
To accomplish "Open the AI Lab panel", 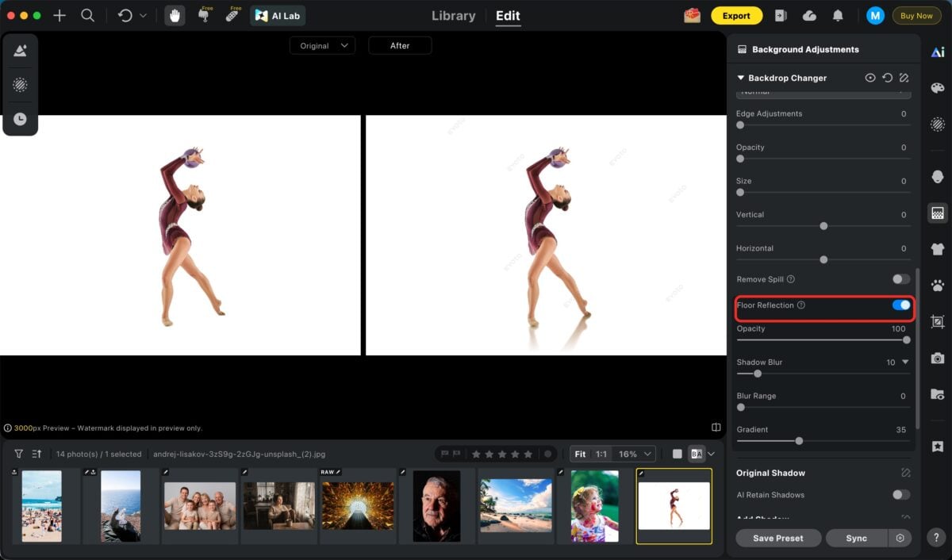I will pyautogui.click(x=278, y=16).
